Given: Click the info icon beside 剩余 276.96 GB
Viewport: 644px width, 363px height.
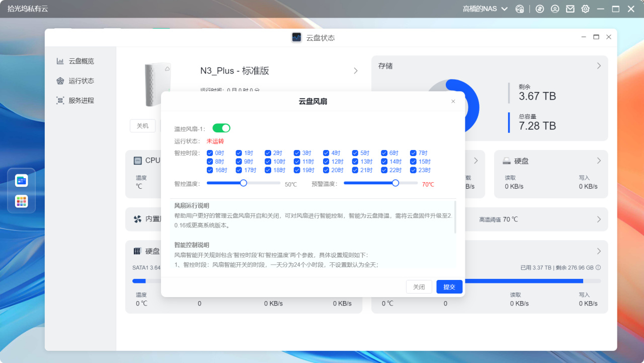Looking at the screenshot, I should pyautogui.click(x=598, y=268).
